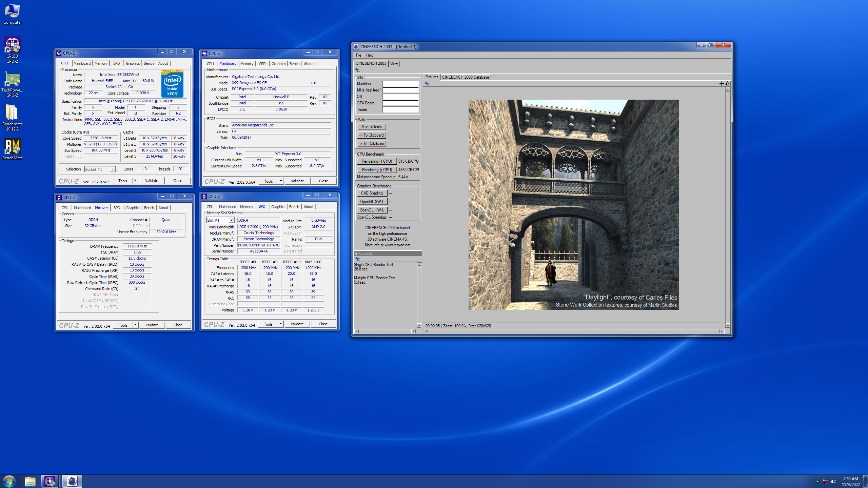Click the '28.8 sec' console line
This screenshot has height=488, width=868.
(x=361, y=269)
